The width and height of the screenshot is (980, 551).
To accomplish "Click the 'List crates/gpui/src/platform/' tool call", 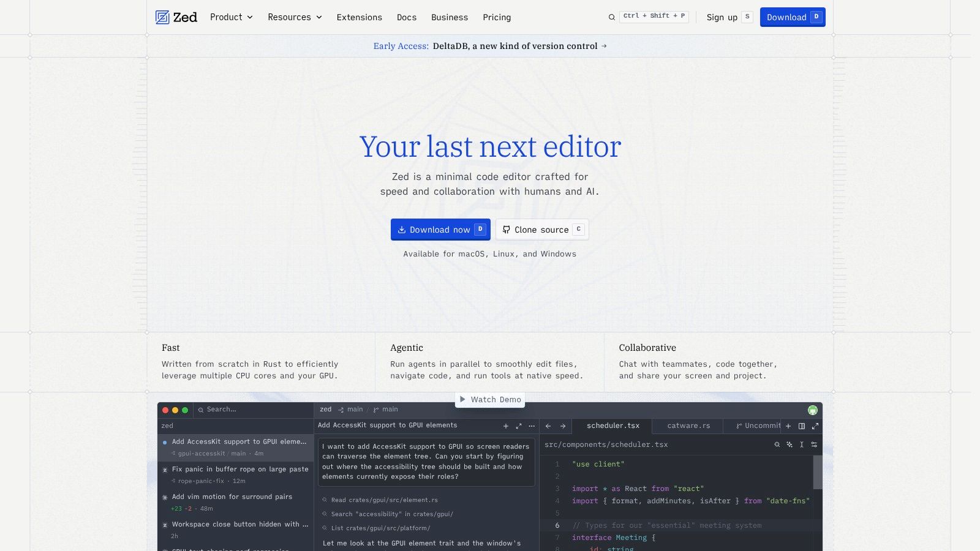I will 376,528.
